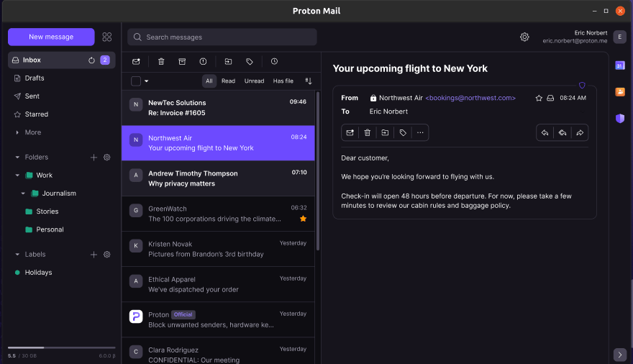Image resolution: width=633 pixels, height=364 pixels.
Task: Click inbox location icon beside 08:24 AM
Action: coord(550,98)
